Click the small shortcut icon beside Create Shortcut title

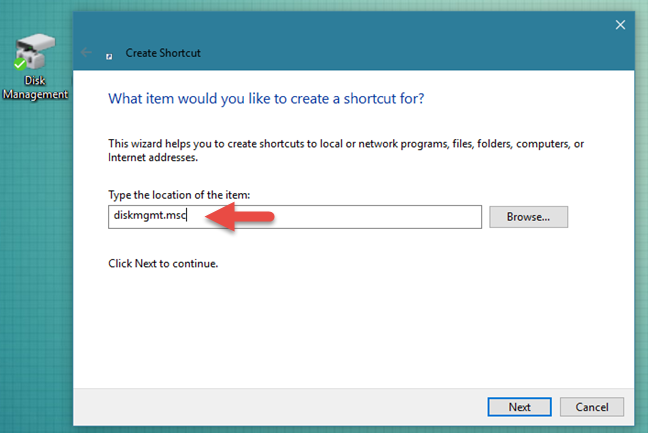[x=109, y=56]
